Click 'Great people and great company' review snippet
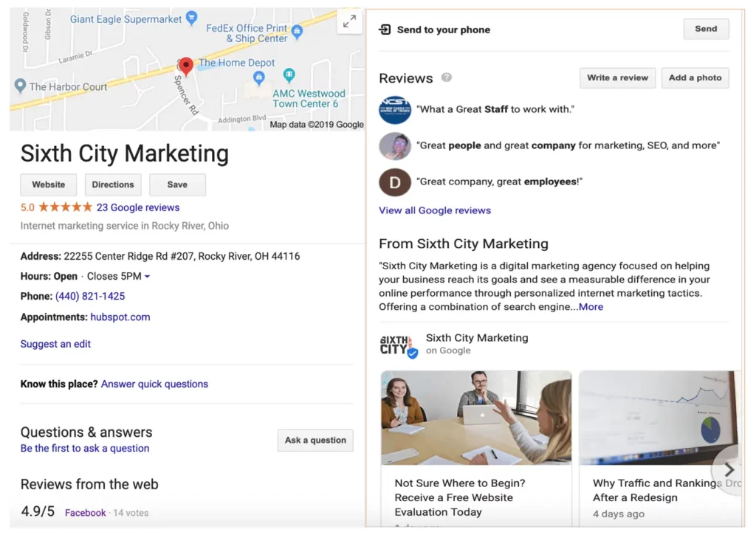Screen dimensions: 756x535 tap(568, 145)
